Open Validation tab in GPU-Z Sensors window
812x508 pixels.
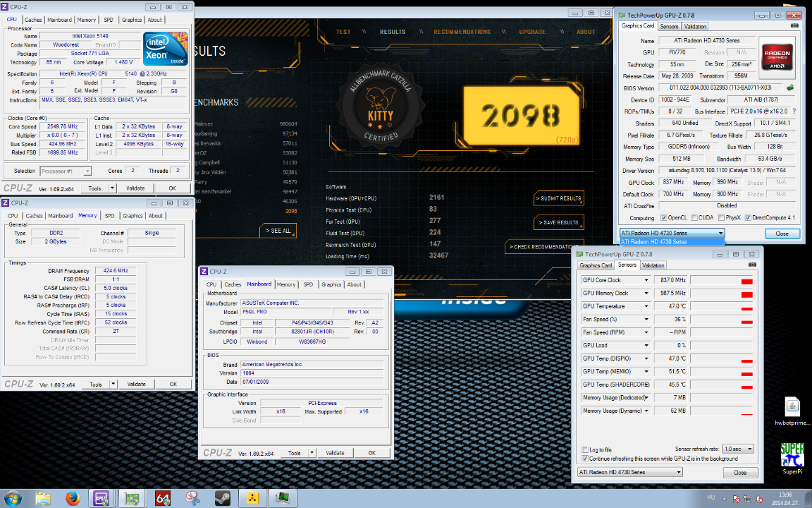(653, 265)
